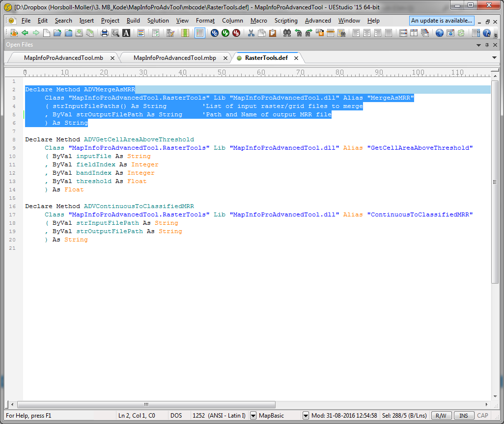Click 'ADVGetCellAreaAboveThreshold' method name
This screenshot has height=424, width=504.
point(139,139)
